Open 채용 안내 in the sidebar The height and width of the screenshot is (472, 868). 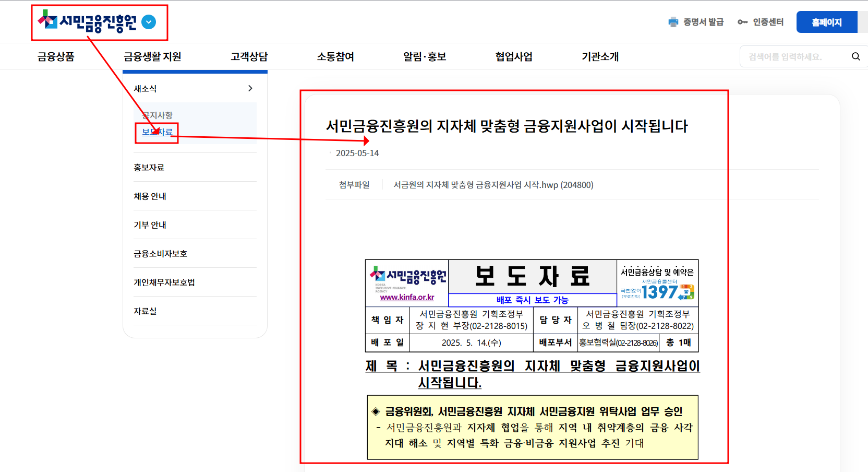click(150, 196)
